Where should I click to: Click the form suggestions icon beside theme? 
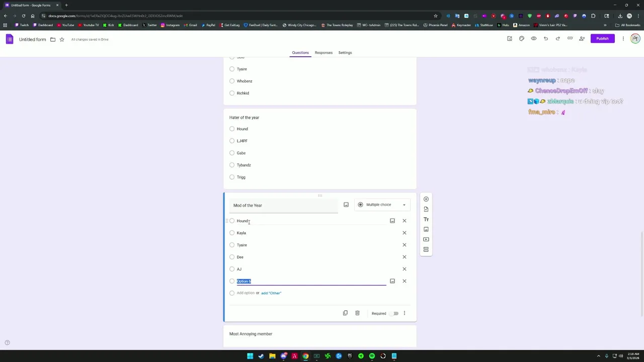(510, 39)
